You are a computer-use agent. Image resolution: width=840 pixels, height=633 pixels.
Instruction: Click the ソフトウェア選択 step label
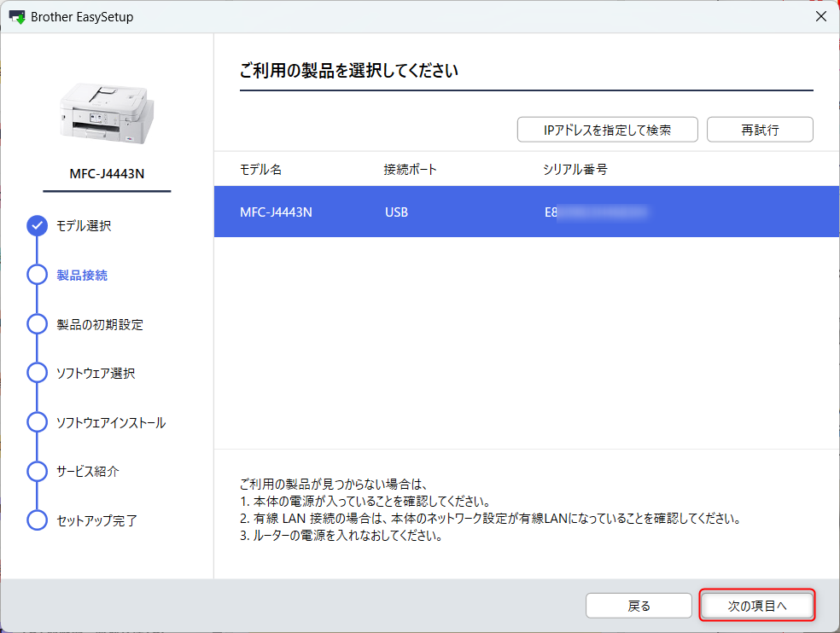(x=96, y=374)
